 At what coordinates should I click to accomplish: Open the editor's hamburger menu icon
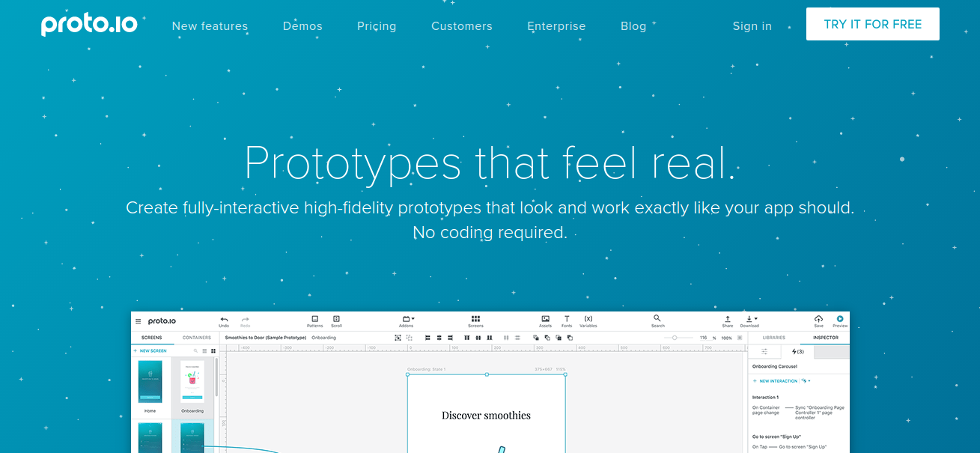pyautogui.click(x=138, y=321)
